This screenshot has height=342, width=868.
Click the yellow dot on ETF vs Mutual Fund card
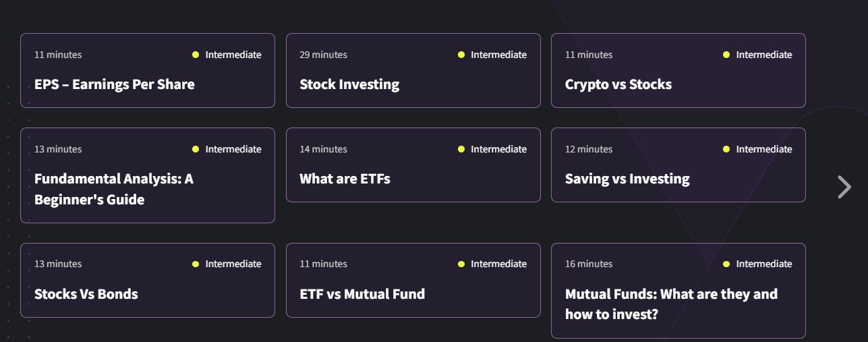click(x=461, y=264)
